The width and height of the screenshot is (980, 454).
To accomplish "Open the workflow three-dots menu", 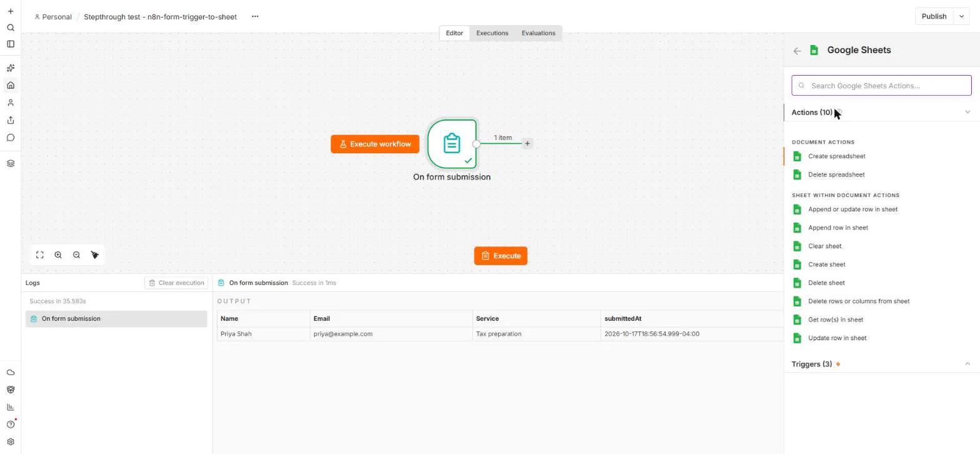I will (255, 17).
